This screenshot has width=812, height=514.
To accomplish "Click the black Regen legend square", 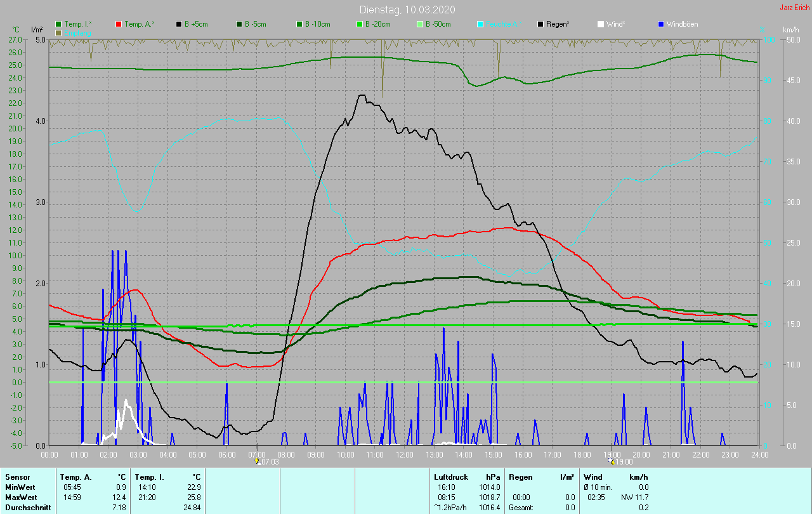I will pos(540,24).
